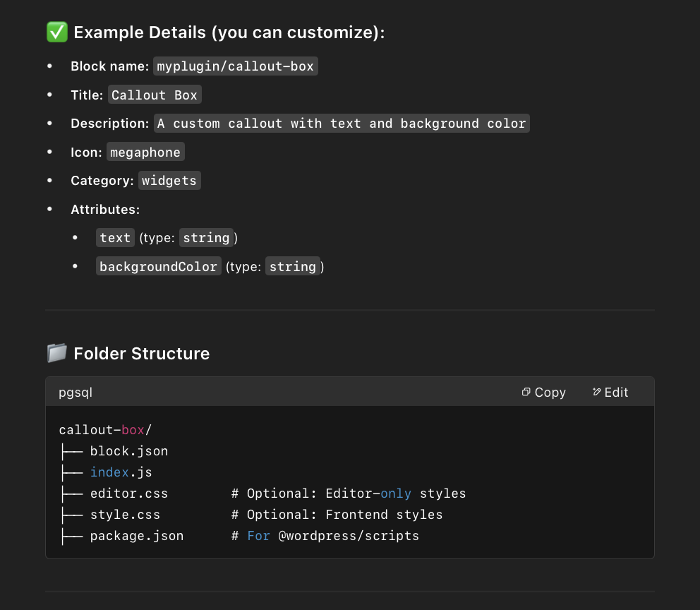This screenshot has height=610, width=700.
Task: Click block.json in the tree listing
Action: coord(129,451)
